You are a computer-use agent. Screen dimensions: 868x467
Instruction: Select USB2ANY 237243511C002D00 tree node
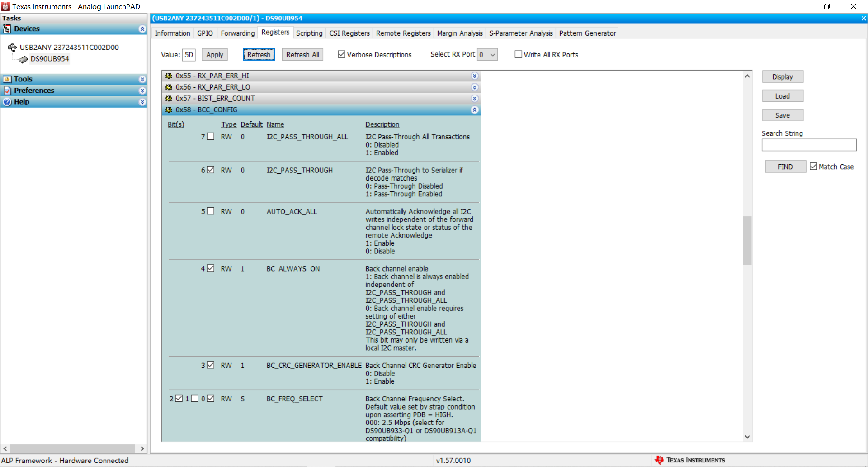point(69,48)
